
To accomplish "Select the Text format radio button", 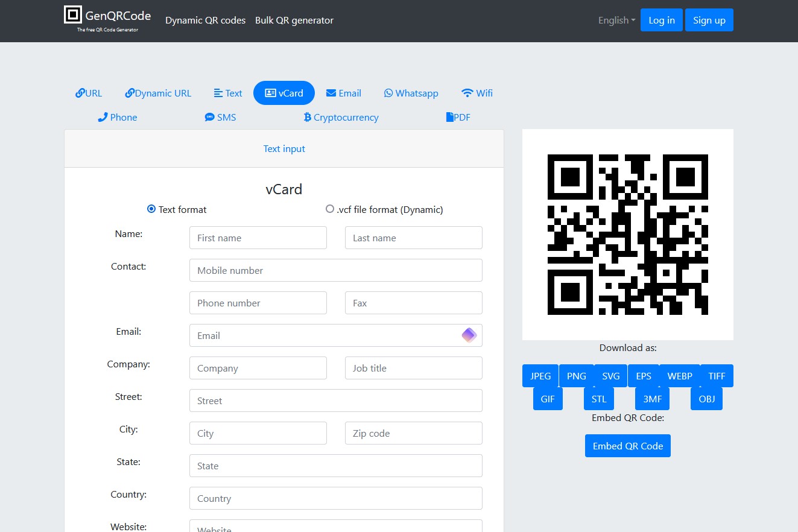I will pos(151,209).
